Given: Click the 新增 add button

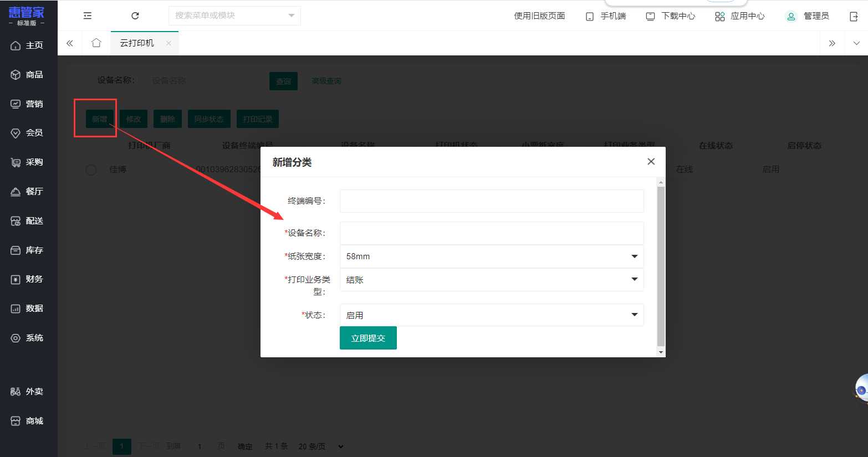Looking at the screenshot, I should tap(100, 119).
